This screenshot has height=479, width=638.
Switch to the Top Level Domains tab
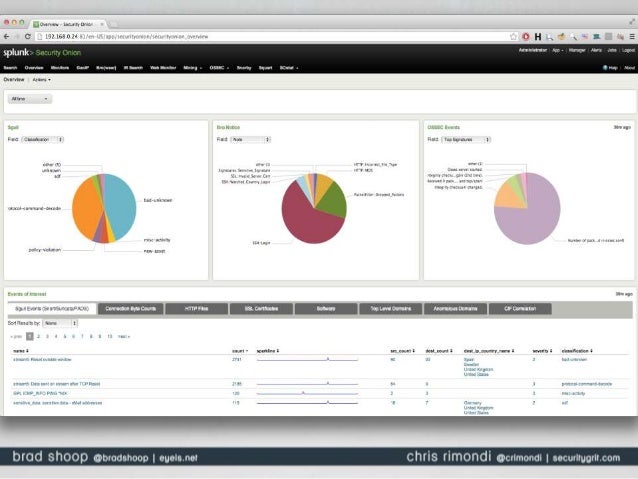click(x=391, y=309)
